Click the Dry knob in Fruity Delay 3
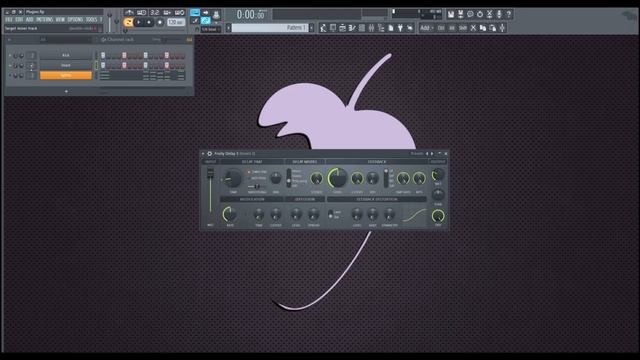The height and width of the screenshot is (360, 640). coord(438,216)
